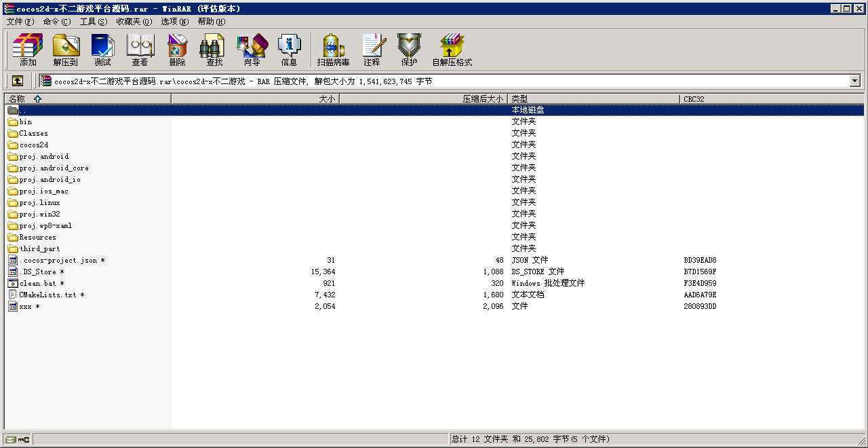The width and height of the screenshot is (868, 448).
Task: Open the 文件 (File) menu
Action: (20, 22)
